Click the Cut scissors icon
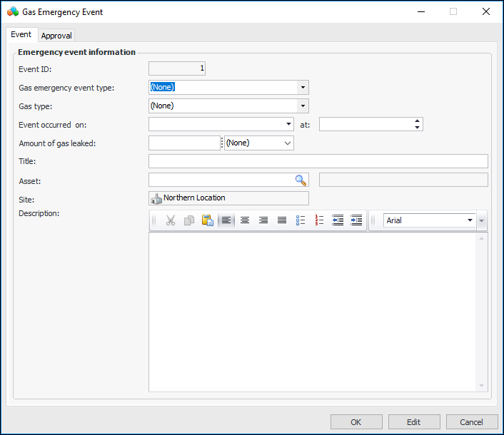The image size is (504, 435). click(x=171, y=220)
